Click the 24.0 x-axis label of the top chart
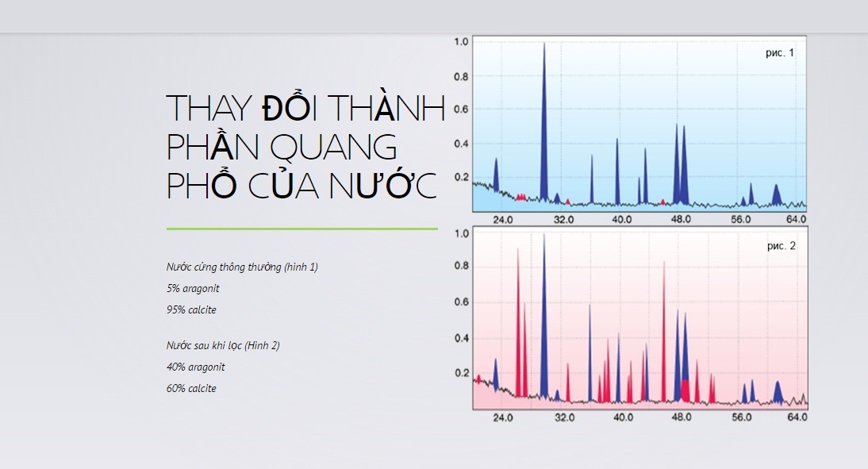 pos(503,219)
